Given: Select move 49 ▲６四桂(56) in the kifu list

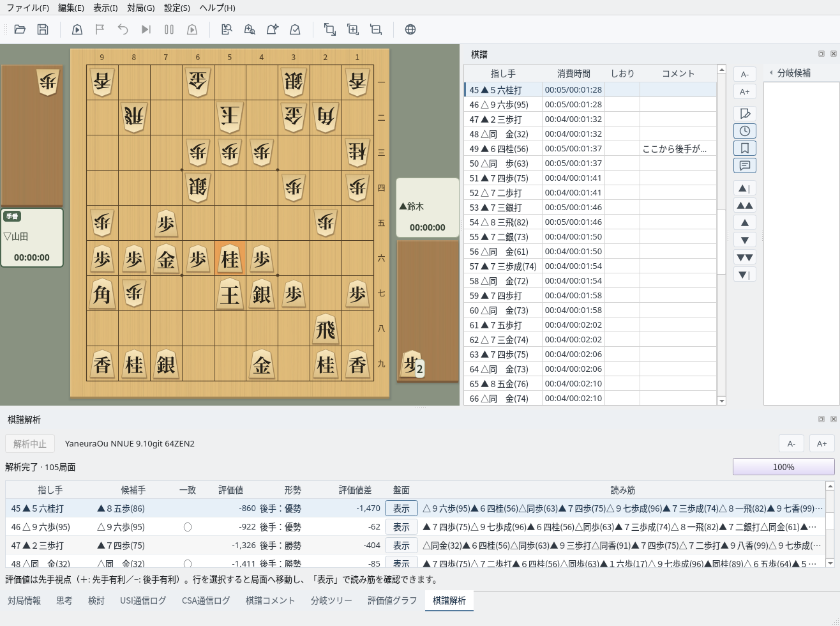Looking at the screenshot, I should point(590,148).
